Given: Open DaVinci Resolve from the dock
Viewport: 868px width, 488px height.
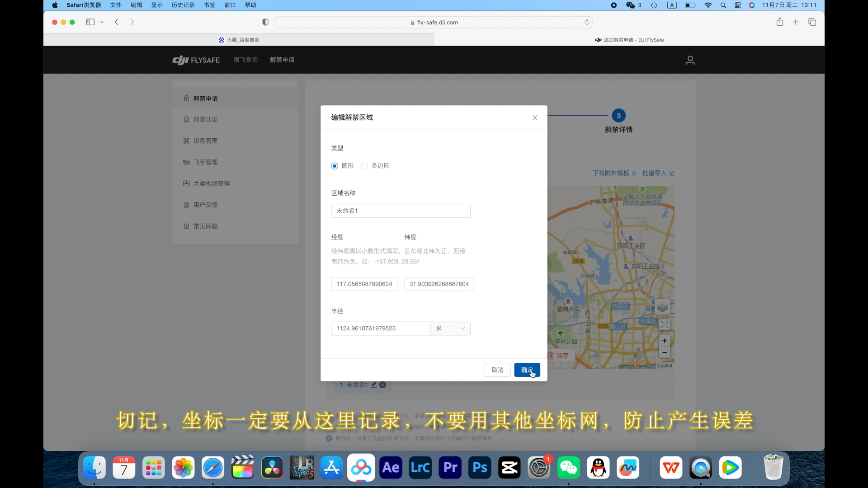Looking at the screenshot, I should 272,468.
